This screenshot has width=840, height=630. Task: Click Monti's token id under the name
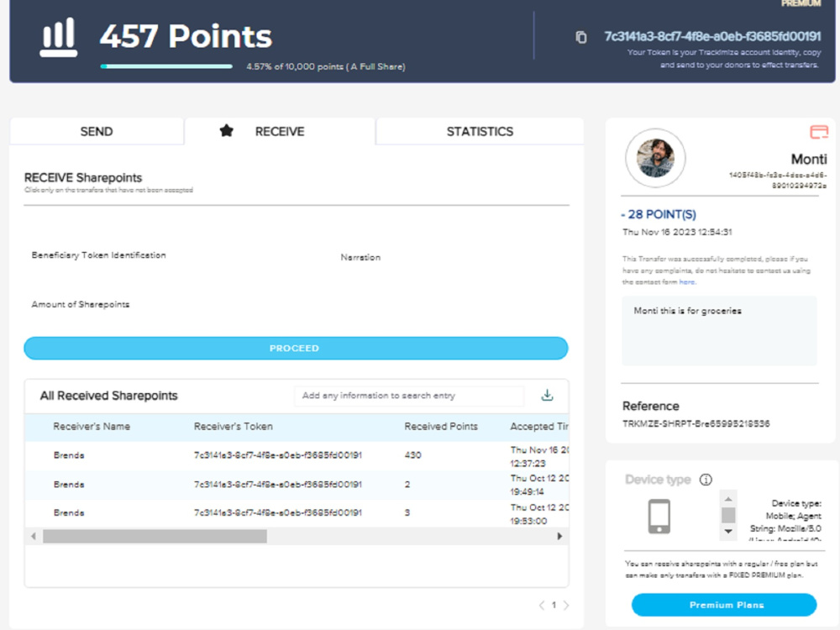777,180
